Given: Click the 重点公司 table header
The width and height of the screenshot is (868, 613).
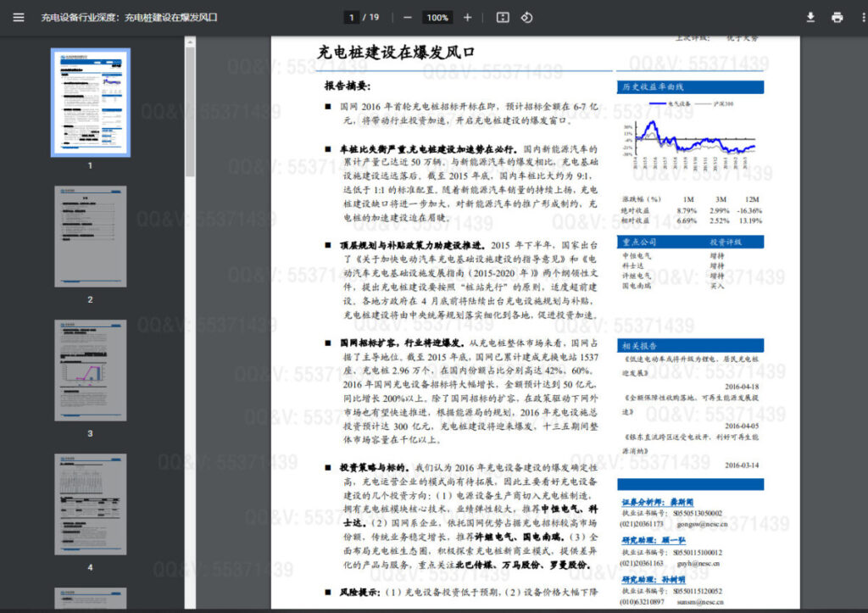Looking at the screenshot, I should tap(639, 242).
